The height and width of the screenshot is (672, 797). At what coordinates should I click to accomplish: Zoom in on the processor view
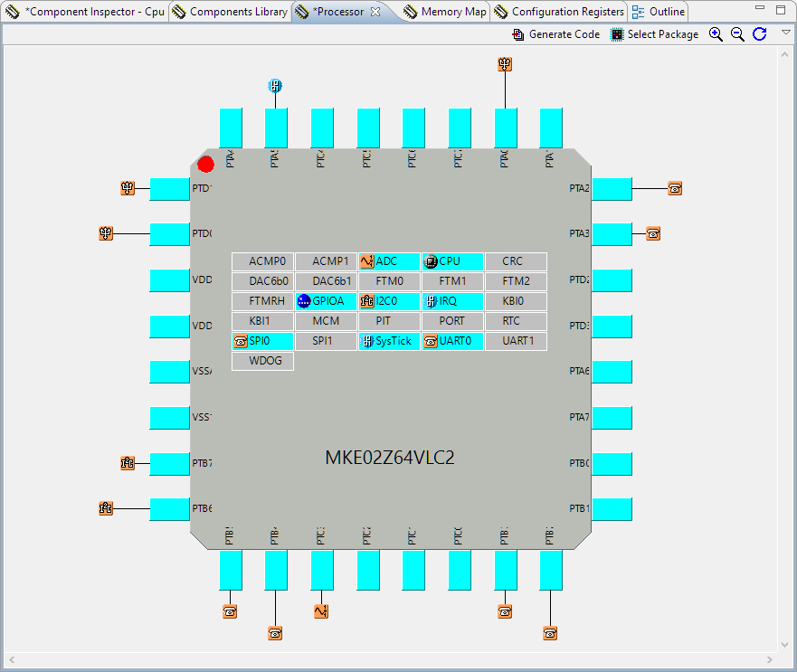click(x=716, y=34)
